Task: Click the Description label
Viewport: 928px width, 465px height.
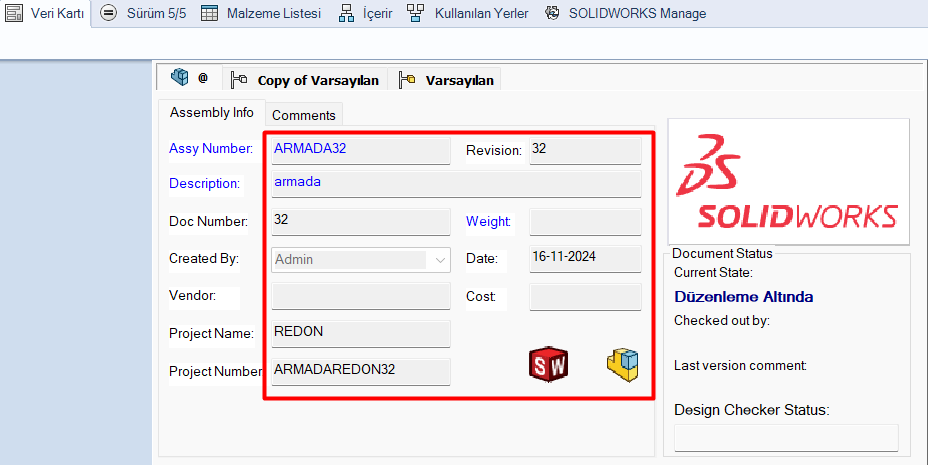Action: 204,183
